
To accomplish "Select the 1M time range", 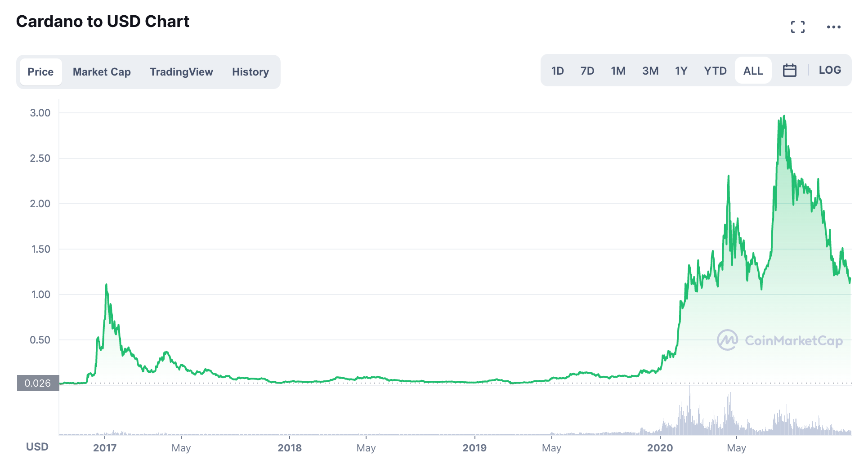I will tap(618, 71).
